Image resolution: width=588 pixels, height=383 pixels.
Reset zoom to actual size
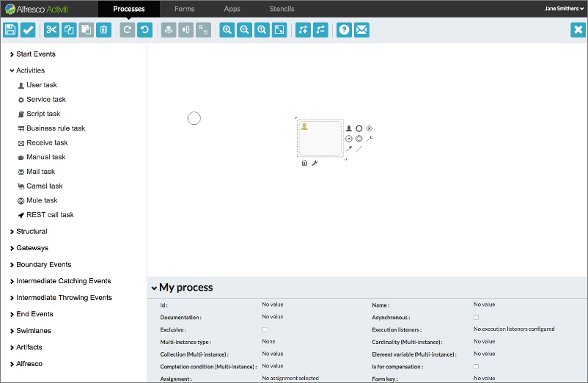pos(262,30)
